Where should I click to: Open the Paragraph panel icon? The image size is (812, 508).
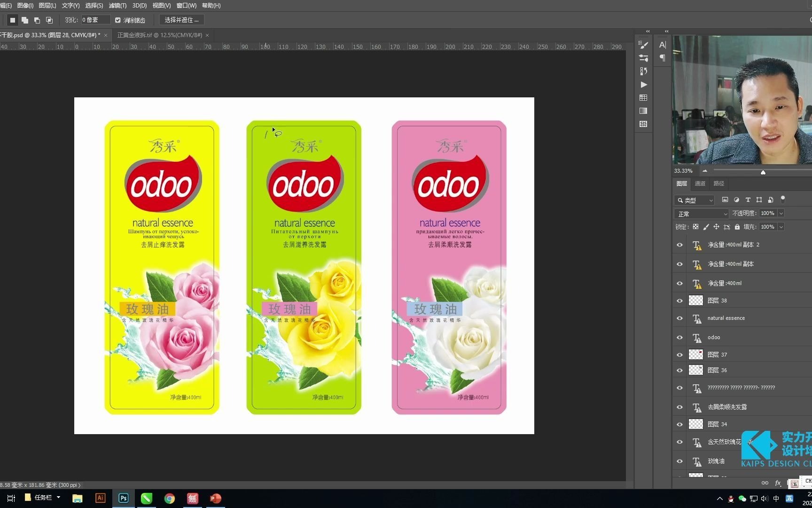[662, 58]
